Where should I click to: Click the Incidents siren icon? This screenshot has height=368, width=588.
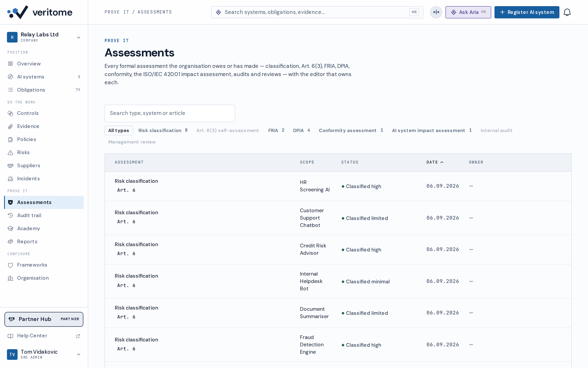(10, 179)
